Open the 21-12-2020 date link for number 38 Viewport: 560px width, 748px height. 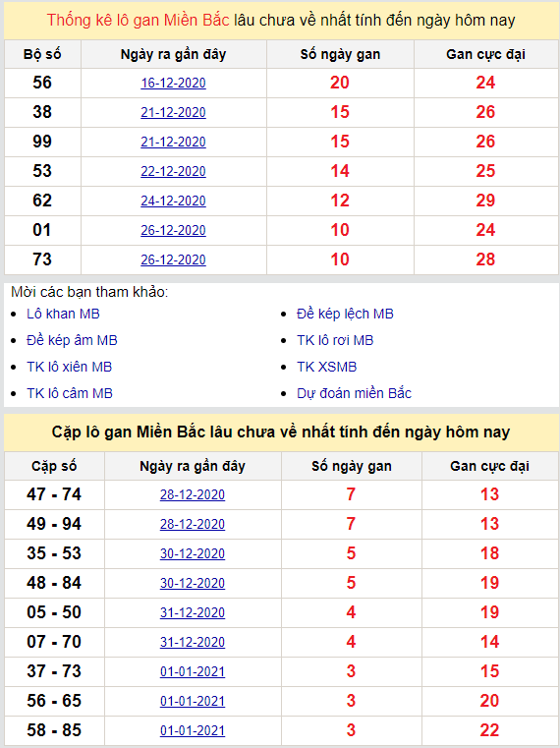(173, 113)
